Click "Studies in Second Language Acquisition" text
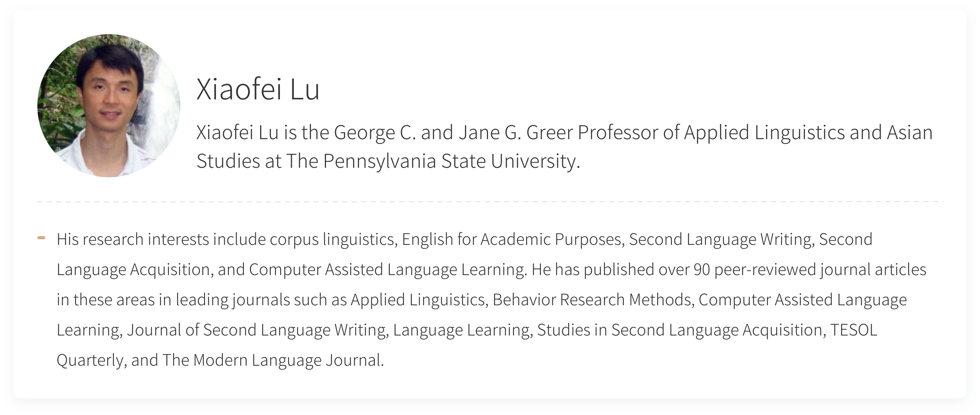 (x=679, y=330)
